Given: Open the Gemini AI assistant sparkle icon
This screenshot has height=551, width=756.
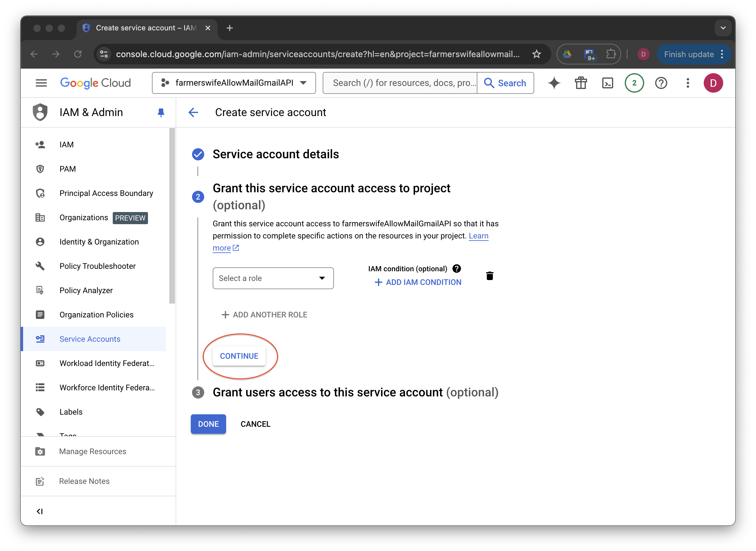Looking at the screenshot, I should pos(554,83).
